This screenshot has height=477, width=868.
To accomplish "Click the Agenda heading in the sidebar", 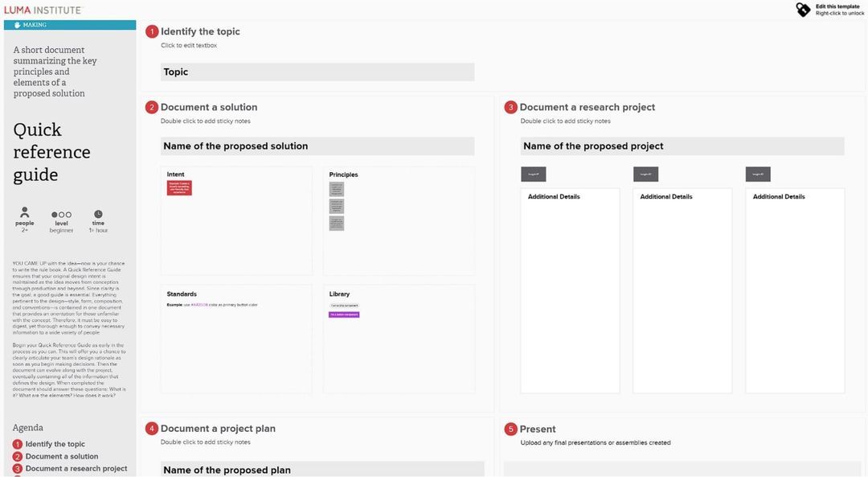I will [x=27, y=428].
